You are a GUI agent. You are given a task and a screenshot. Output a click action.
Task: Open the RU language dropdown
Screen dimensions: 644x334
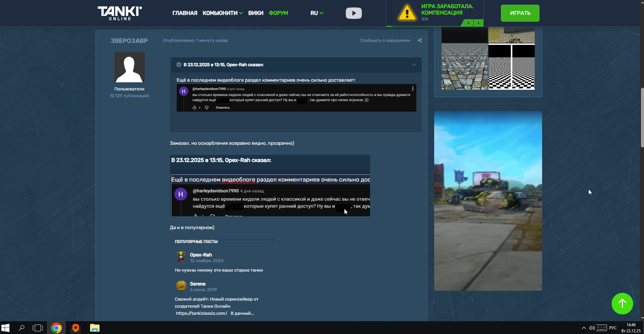(x=317, y=13)
